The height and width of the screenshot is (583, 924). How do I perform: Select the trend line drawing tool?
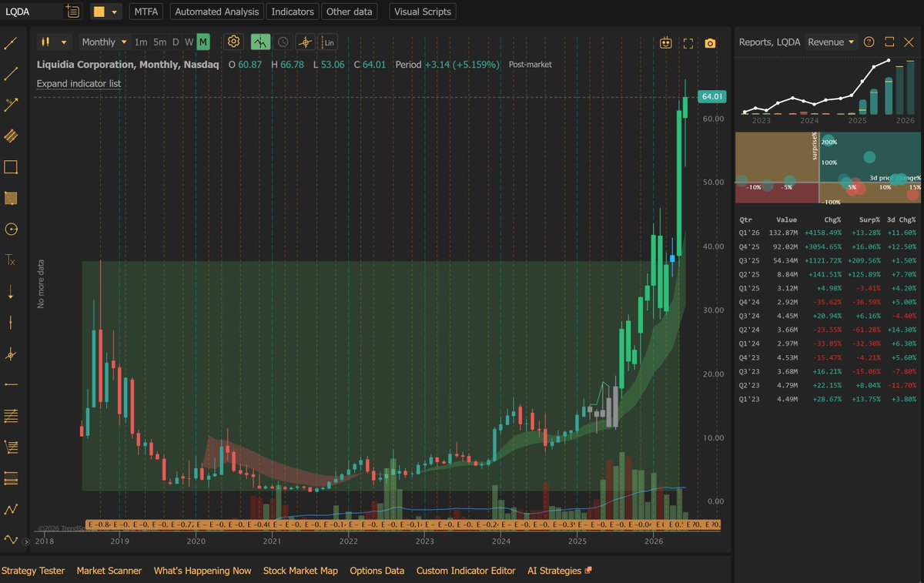(11, 42)
